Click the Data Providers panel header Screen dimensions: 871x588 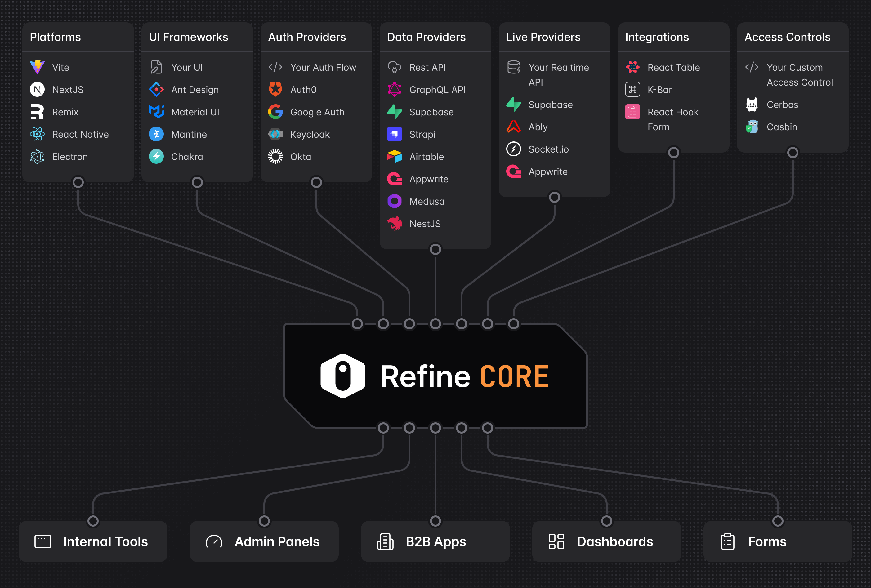426,37
